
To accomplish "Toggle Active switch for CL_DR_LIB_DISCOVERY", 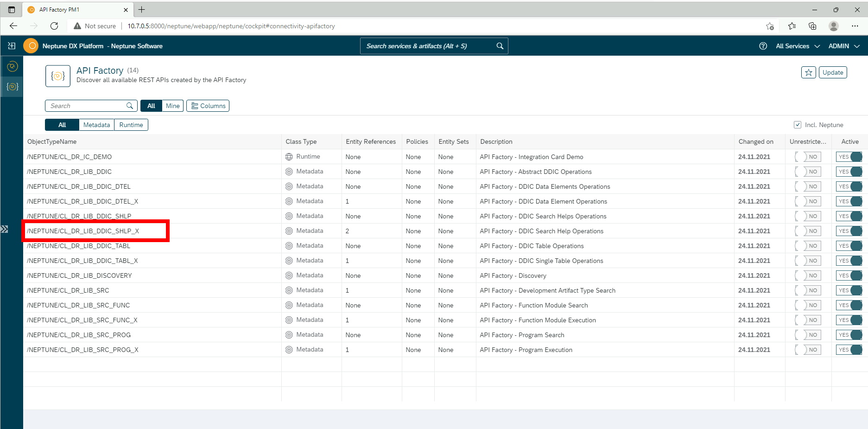I will 849,275.
